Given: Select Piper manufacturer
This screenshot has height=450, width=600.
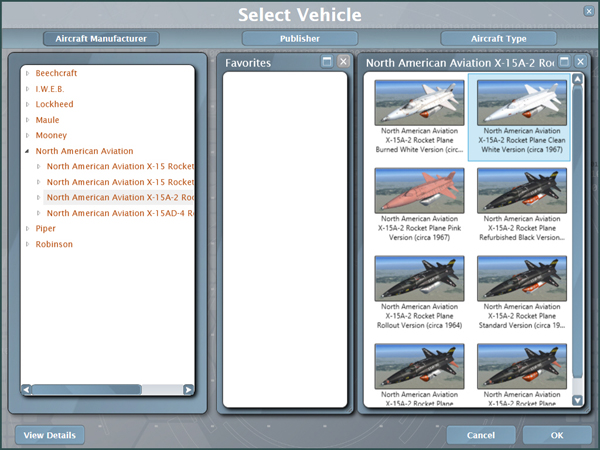Looking at the screenshot, I should (46, 228).
